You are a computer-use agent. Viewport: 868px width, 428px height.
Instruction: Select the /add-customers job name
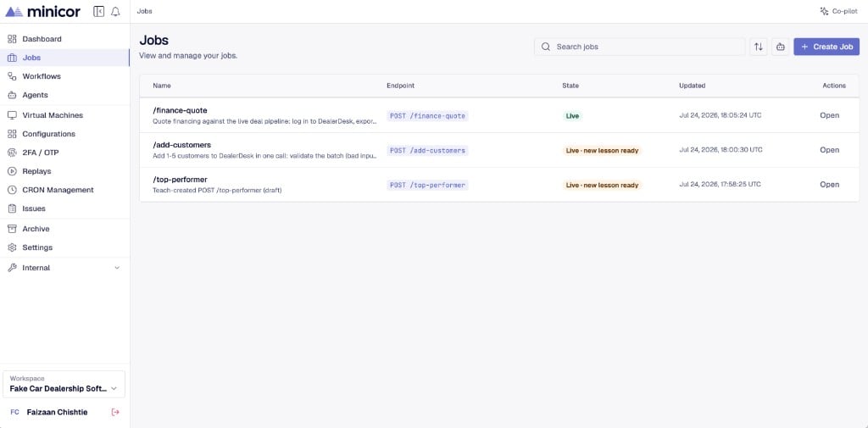pos(181,145)
